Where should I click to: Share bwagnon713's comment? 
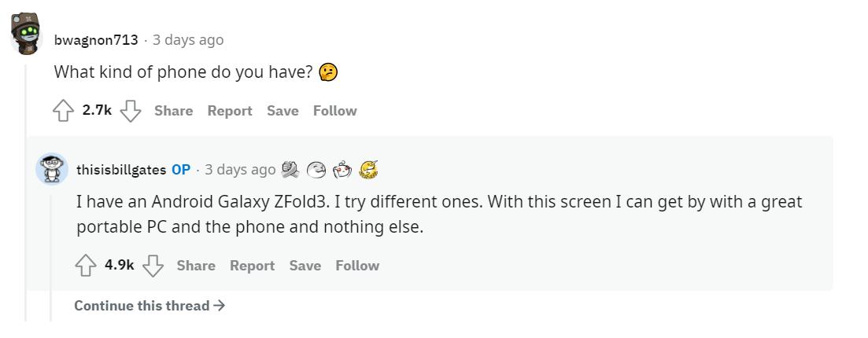(x=173, y=111)
